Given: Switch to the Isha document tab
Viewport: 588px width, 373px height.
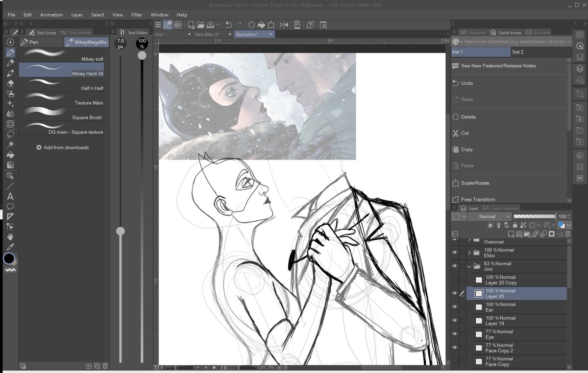Looking at the screenshot, I should point(159,34).
